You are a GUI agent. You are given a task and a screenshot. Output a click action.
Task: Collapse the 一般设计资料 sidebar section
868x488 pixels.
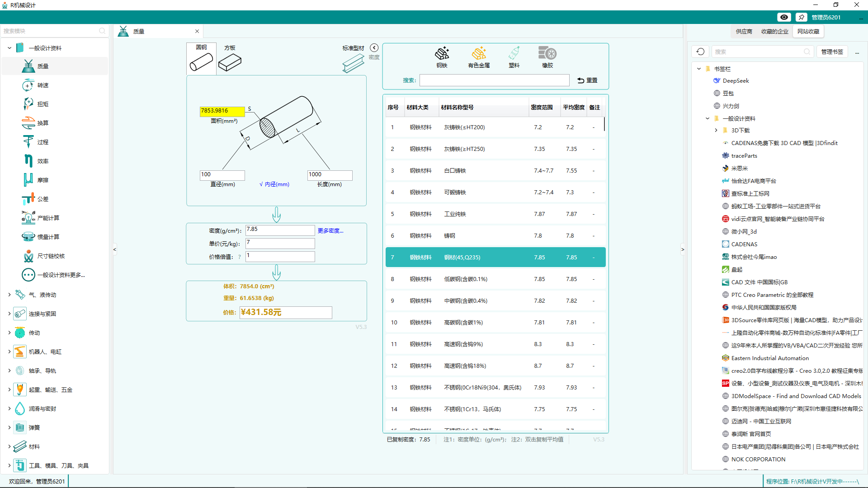[x=9, y=48]
